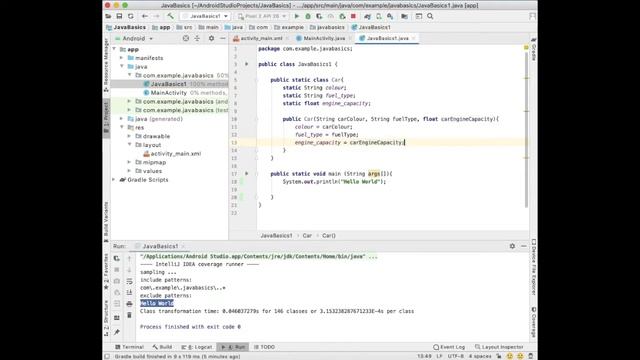Expand the values folder
The height and width of the screenshot is (360, 640).
(x=129, y=171)
